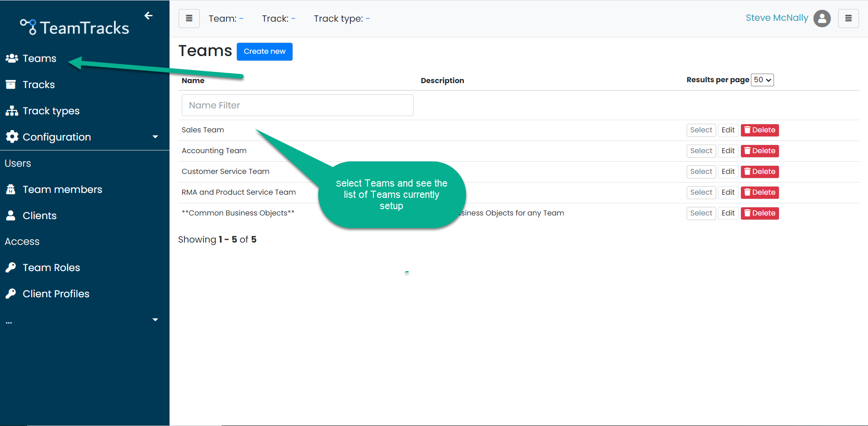Click the Create new button
The image size is (868, 426).
click(x=264, y=51)
